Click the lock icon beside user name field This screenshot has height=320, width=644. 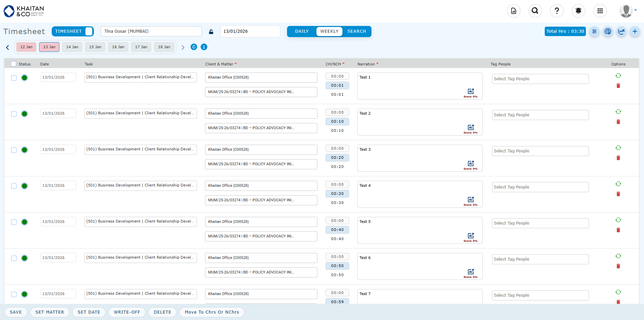pos(211,32)
